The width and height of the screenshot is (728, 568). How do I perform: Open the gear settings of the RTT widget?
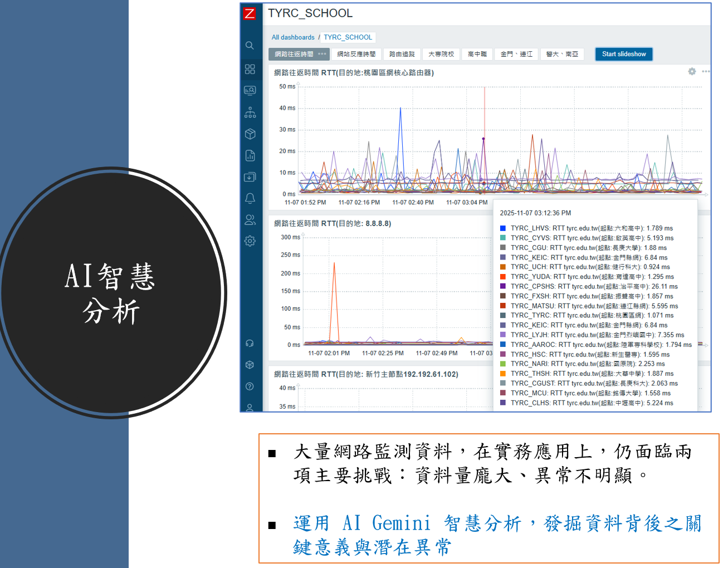click(692, 72)
